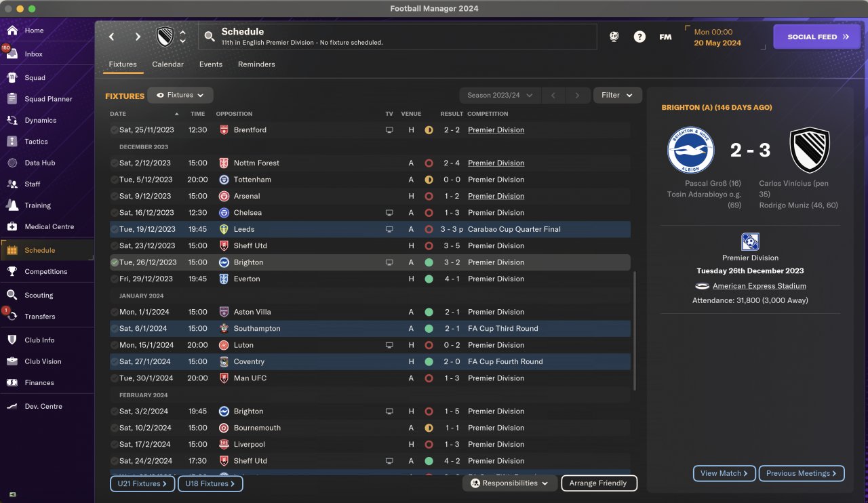
Task: Click Arrange Friendly
Action: [x=599, y=483]
